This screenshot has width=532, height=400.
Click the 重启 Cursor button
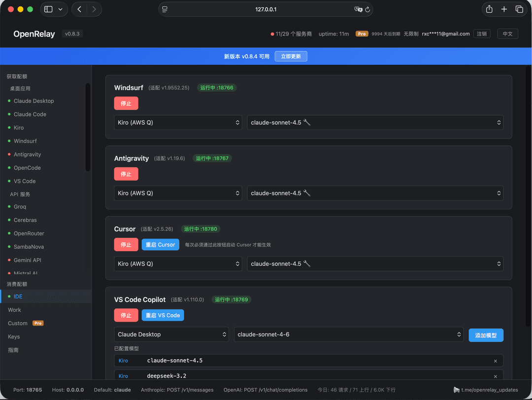click(x=160, y=245)
